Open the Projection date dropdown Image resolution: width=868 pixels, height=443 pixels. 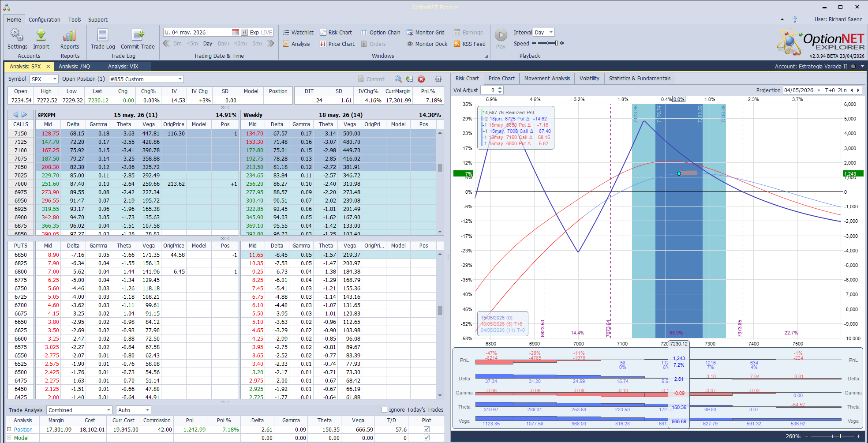click(819, 90)
